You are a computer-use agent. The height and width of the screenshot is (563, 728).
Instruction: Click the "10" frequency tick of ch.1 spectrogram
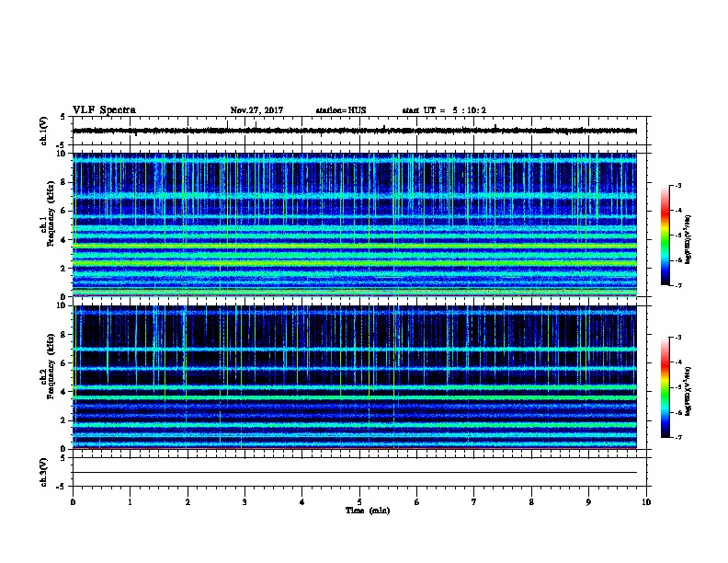62,154
